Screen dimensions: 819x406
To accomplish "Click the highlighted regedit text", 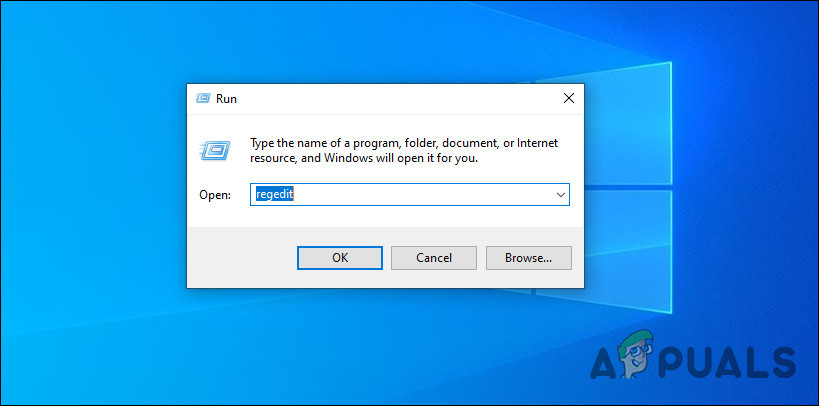I will (x=273, y=195).
